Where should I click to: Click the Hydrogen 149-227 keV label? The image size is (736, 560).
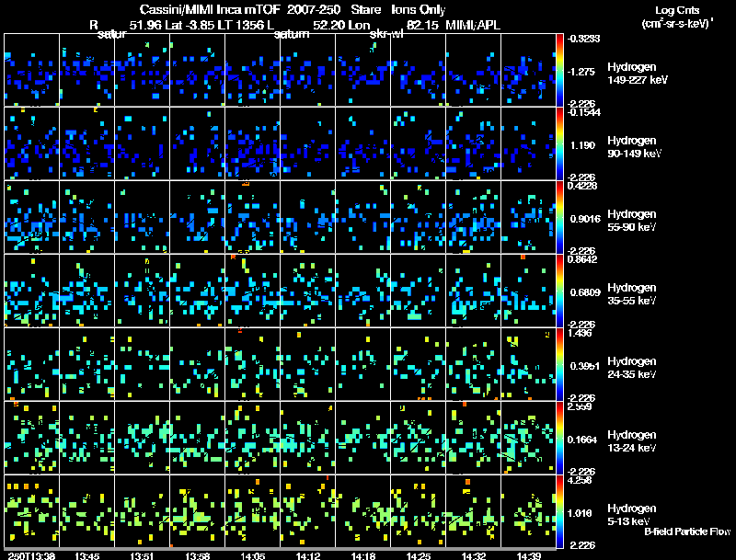pos(638,74)
